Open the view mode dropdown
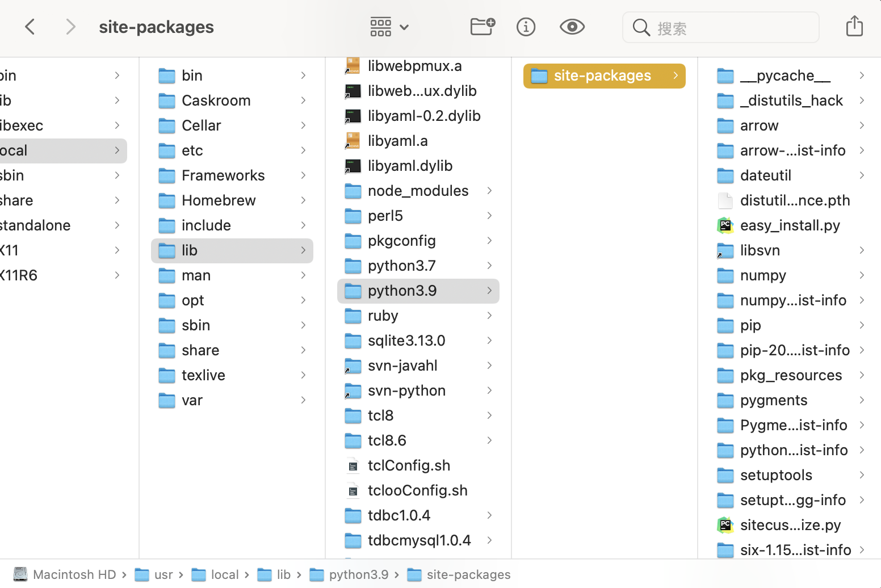 click(x=389, y=27)
